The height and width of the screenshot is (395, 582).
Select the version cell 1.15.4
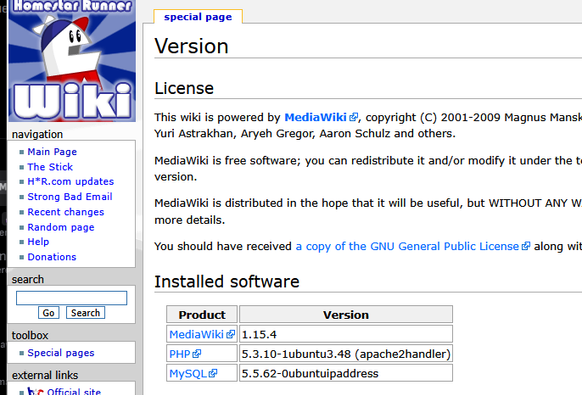346,334
